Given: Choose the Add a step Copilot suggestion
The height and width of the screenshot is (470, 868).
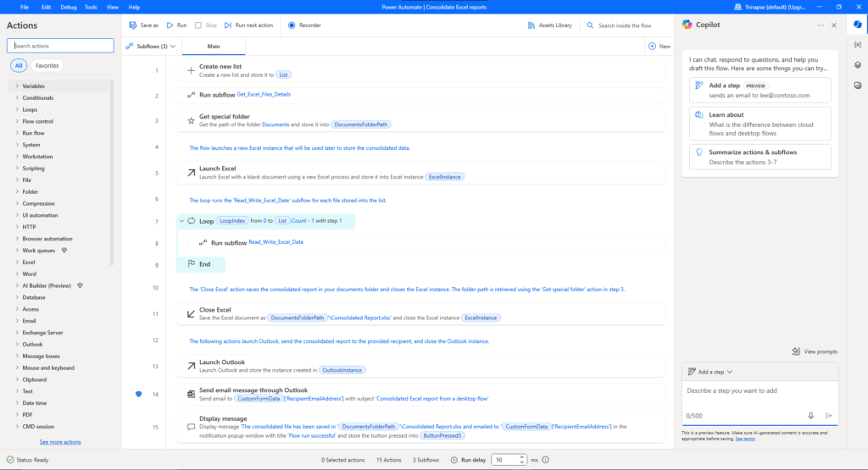Looking at the screenshot, I should click(760, 90).
